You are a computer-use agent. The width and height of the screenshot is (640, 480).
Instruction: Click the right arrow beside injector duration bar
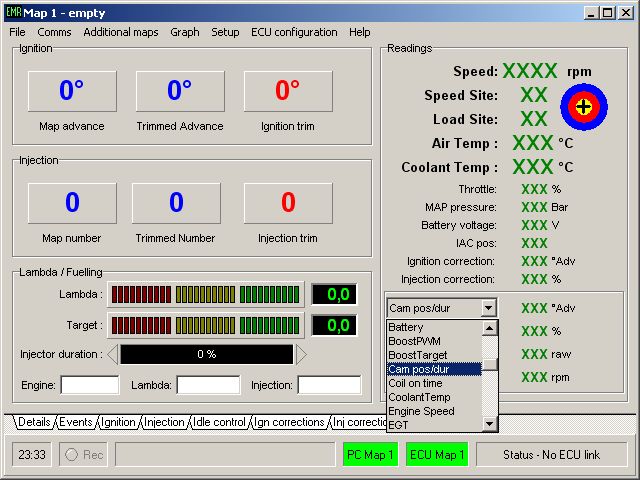tap(301, 354)
